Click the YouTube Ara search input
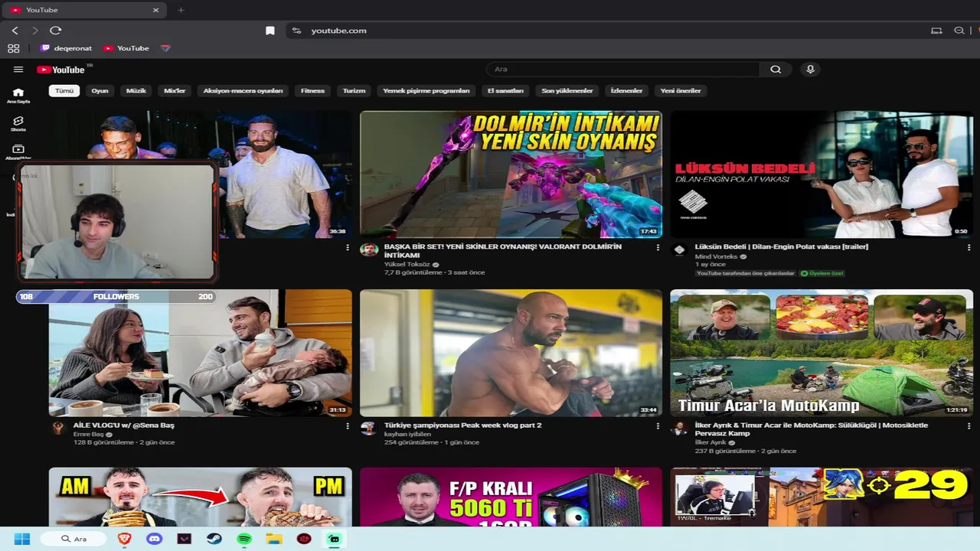This screenshot has height=551, width=980. point(622,70)
